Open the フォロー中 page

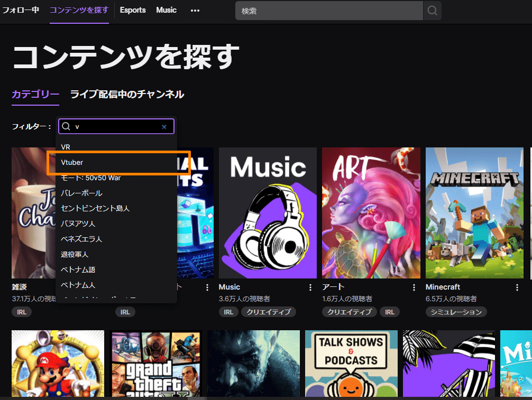[21, 10]
